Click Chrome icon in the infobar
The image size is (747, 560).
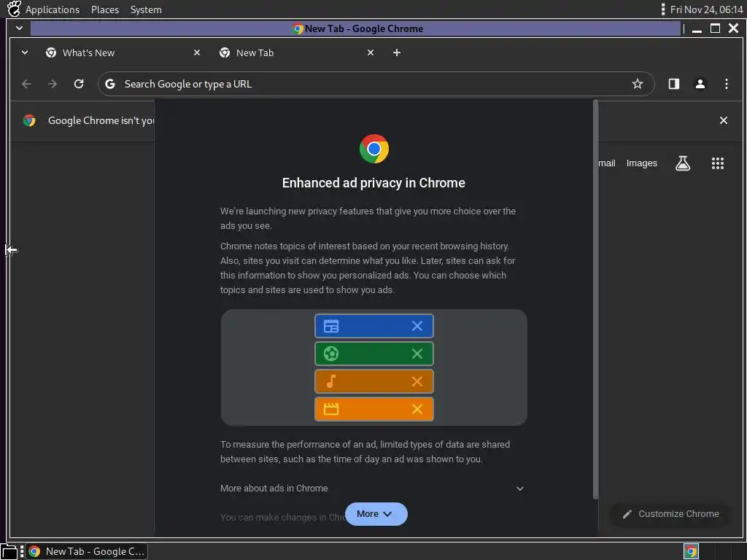(29, 120)
